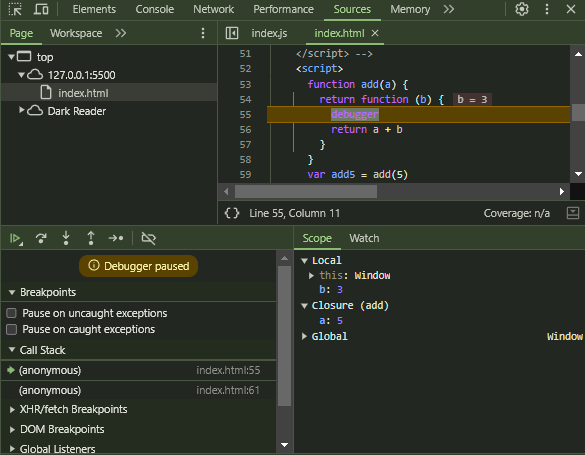Deactivate breakpoints icon

pos(148,238)
